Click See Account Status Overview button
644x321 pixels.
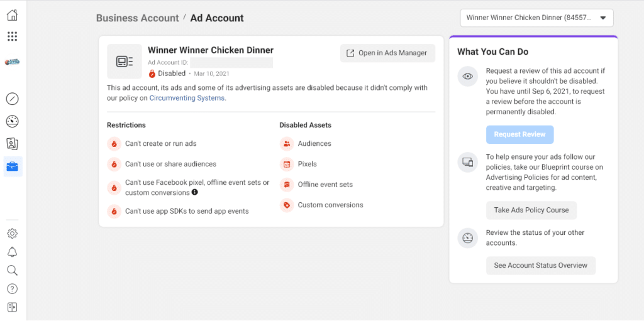tap(541, 266)
